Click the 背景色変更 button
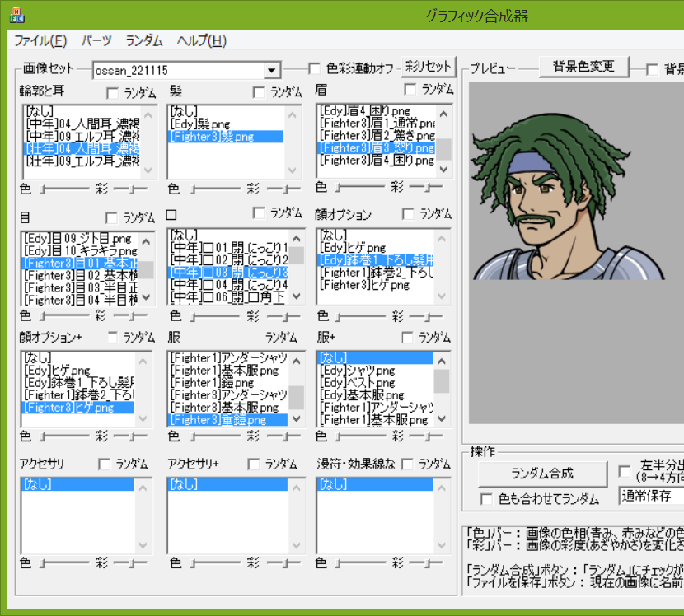The image size is (684, 616). point(583,67)
